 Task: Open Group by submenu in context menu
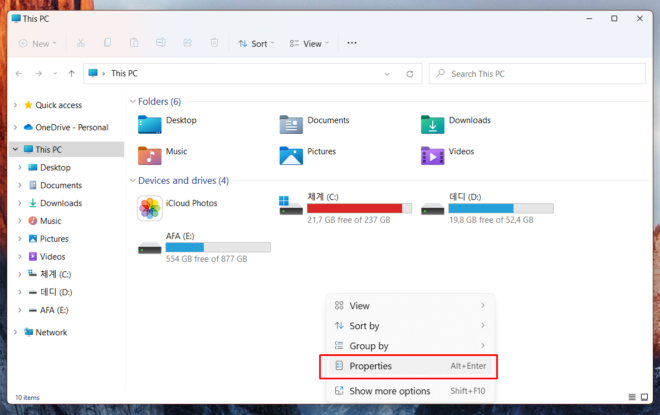[410, 346]
